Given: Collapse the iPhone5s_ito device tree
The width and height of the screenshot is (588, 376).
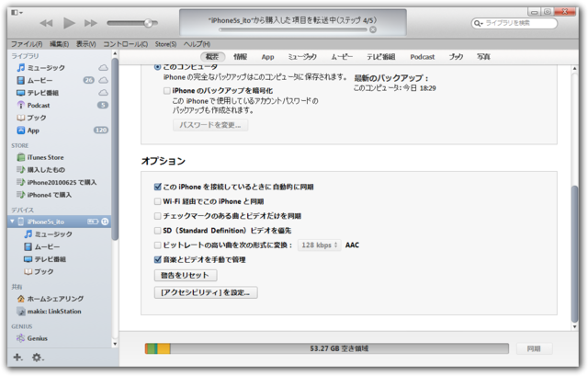Looking at the screenshot, I should tap(12, 222).
